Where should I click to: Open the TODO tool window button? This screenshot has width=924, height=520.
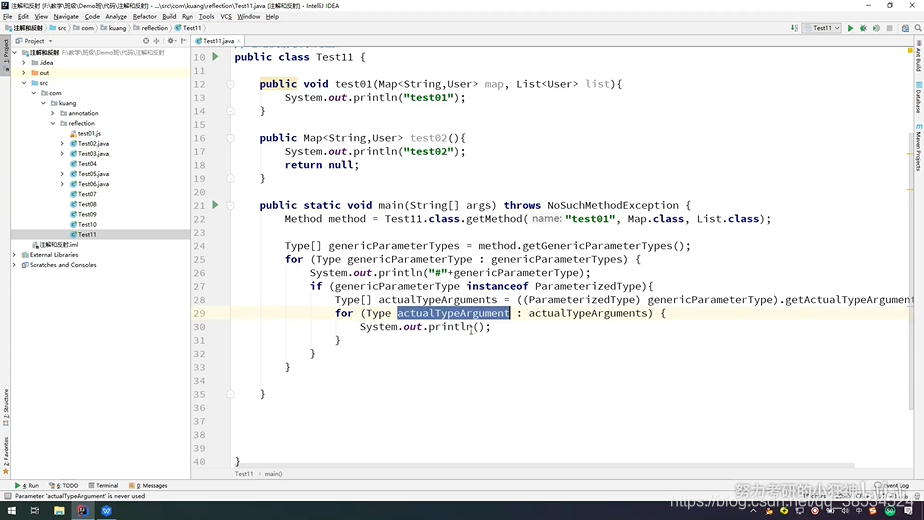pyautogui.click(x=64, y=485)
